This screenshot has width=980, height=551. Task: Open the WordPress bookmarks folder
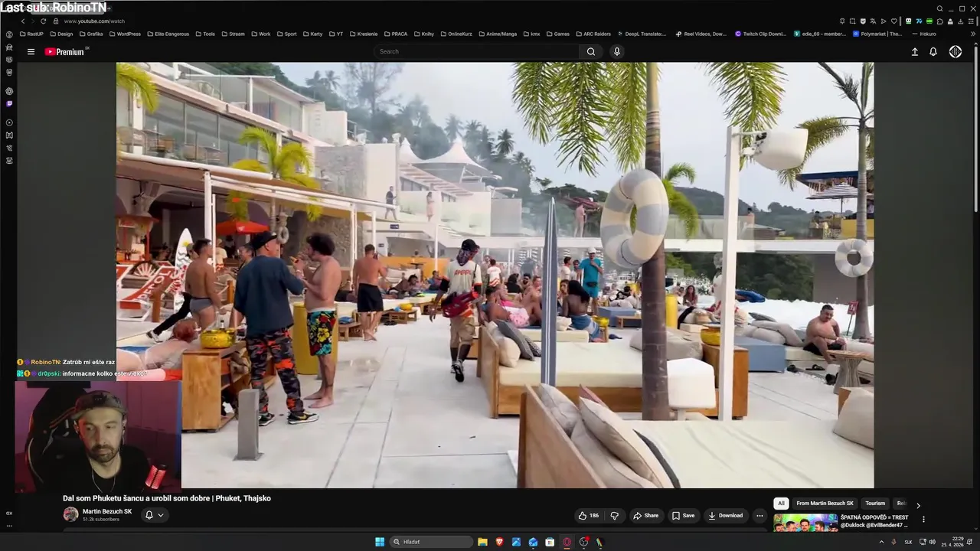click(124, 34)
